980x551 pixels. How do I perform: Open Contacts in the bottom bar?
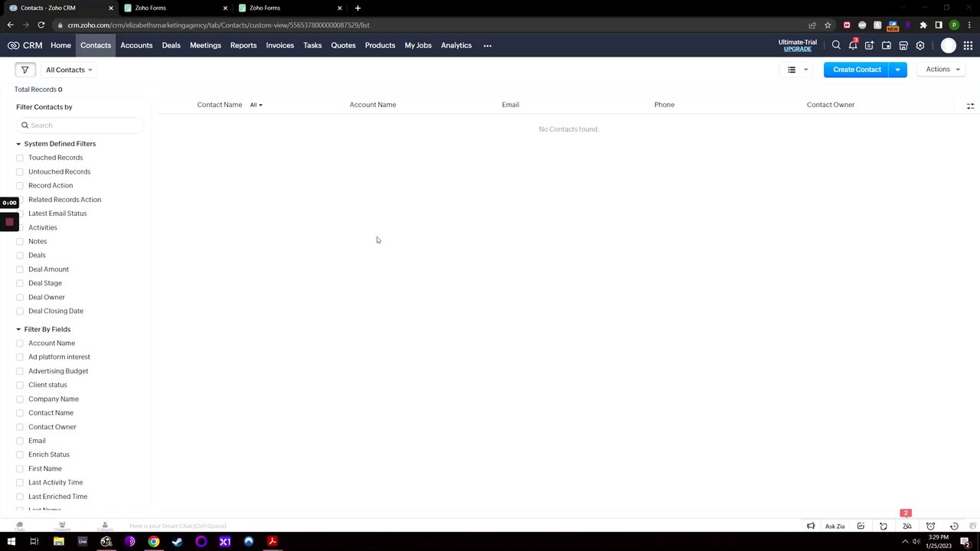[105, 526]
